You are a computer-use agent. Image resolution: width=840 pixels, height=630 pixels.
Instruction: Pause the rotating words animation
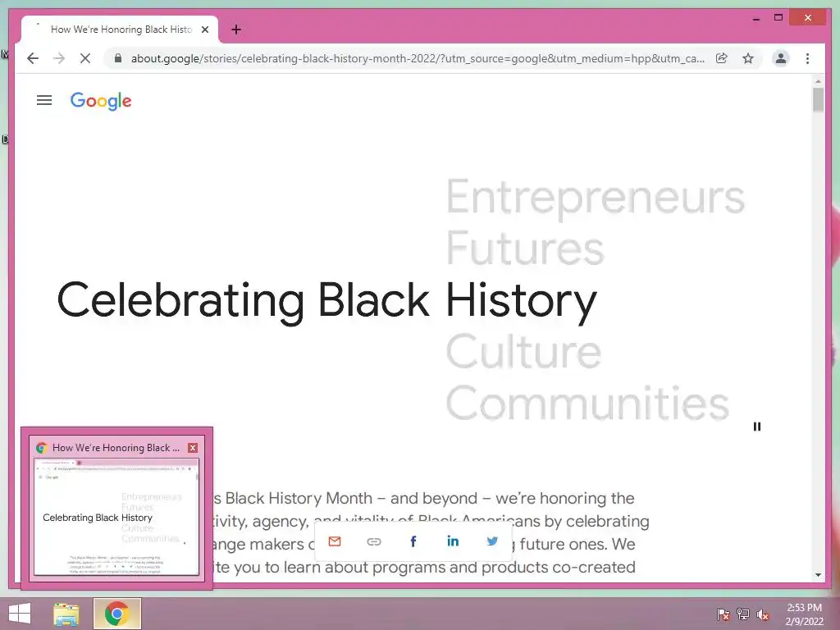(x=756, y=427)
